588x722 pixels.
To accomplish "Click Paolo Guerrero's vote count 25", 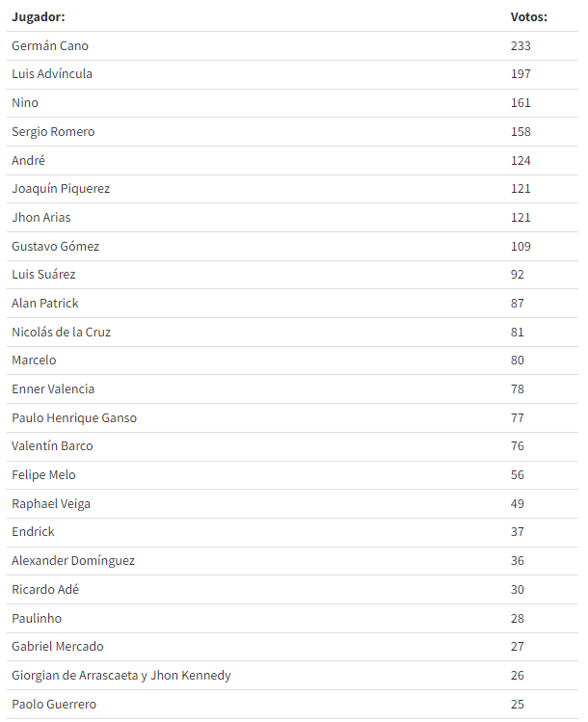I will 517,704.
